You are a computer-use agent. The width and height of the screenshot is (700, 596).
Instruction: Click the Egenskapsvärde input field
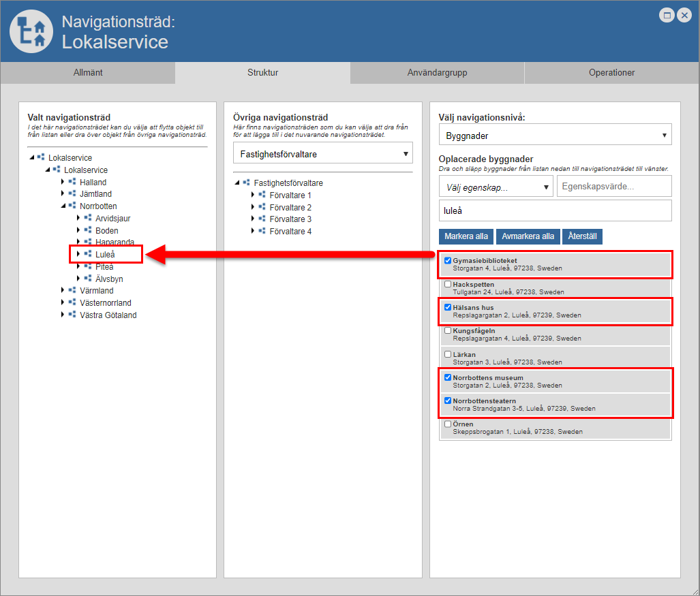pos(613,186)
